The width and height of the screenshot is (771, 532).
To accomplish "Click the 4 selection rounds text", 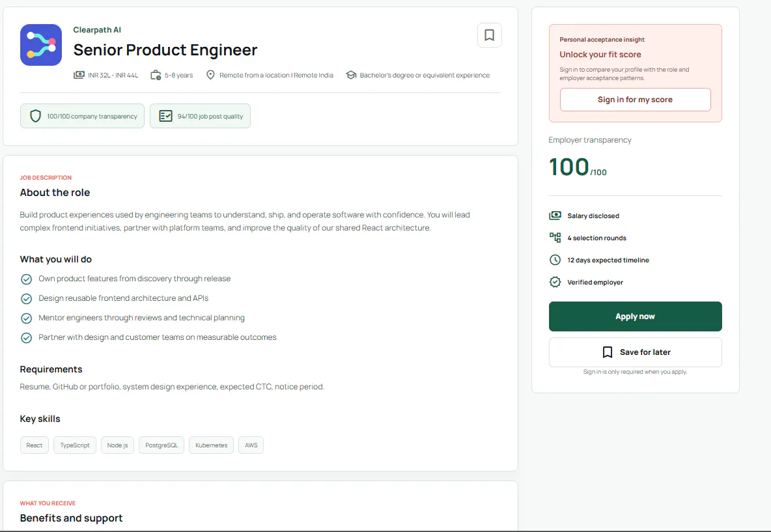I will coord(597,238).
